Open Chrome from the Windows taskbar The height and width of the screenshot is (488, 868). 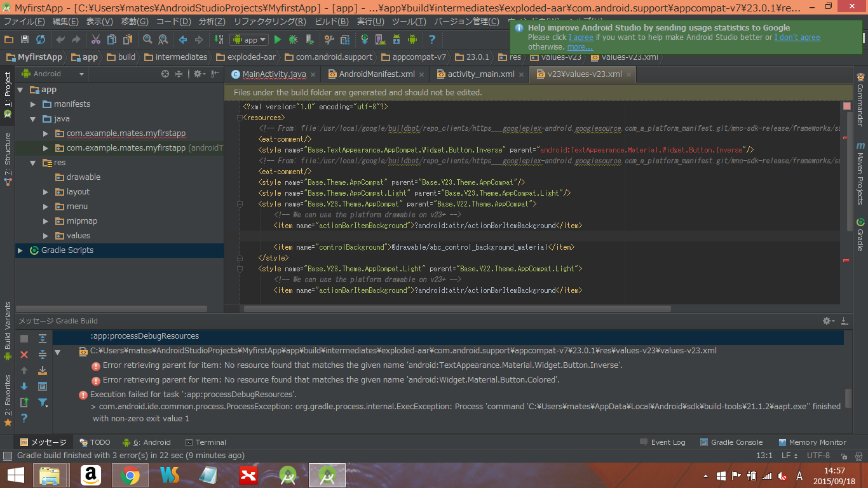[130, 475]
